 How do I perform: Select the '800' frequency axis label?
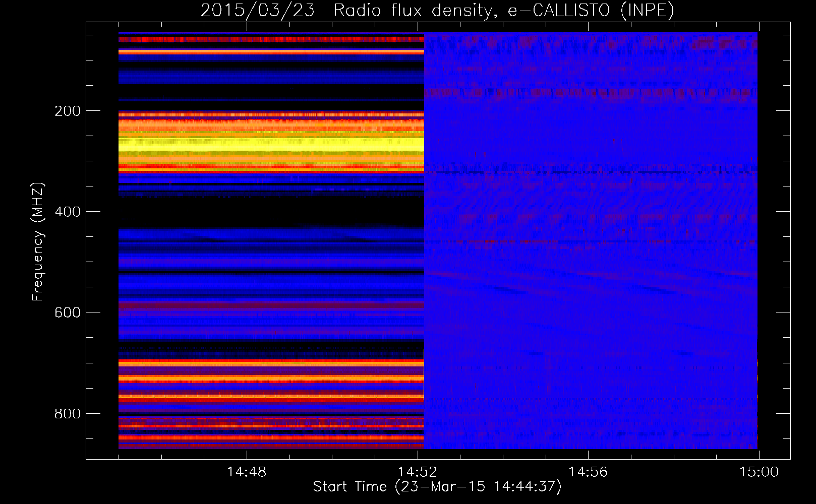click(68, 414)
